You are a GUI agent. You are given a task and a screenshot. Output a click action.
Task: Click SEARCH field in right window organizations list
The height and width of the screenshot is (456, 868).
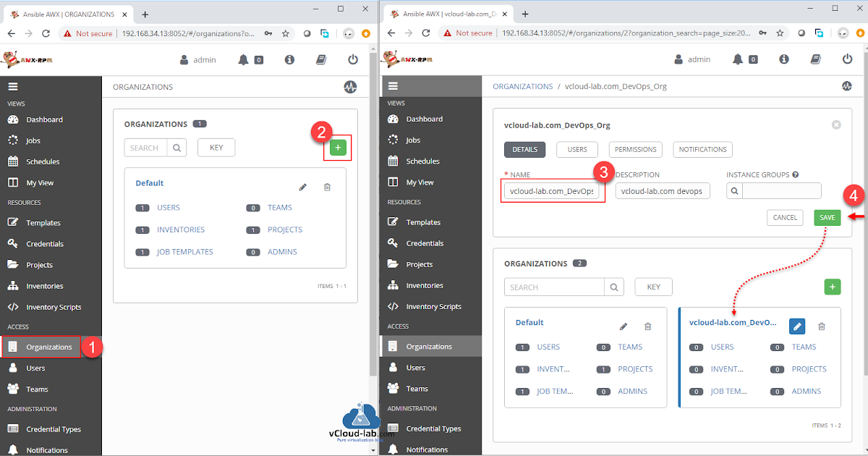[555, 287]
